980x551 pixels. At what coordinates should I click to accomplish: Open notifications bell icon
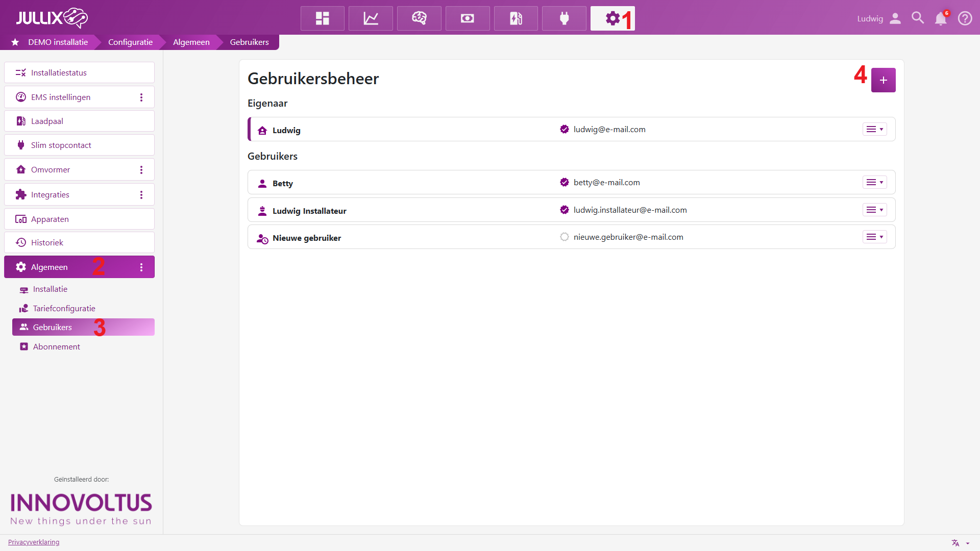pos(941,18)
